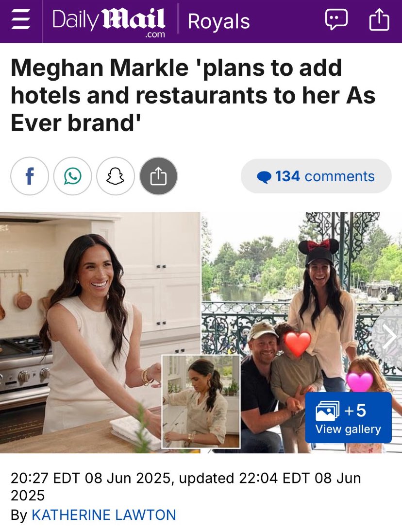The image size is (402, 532).
Task: Open the View gallery button
Action: pyautogui.click(x=349, y=418)
